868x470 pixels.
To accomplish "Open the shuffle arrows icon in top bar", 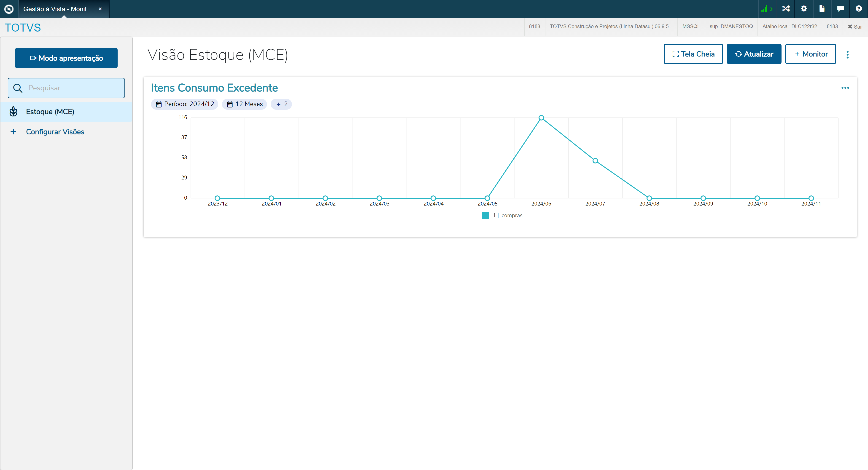I will (x=786, y=9).
